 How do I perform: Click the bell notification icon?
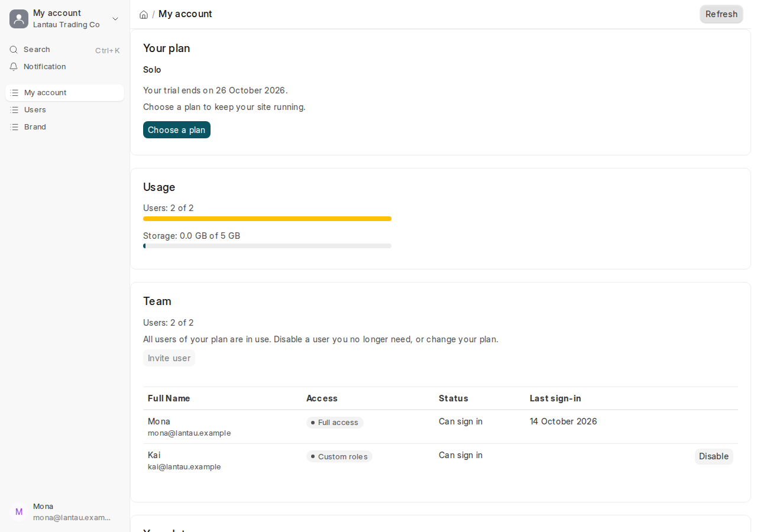click(14, 67)
